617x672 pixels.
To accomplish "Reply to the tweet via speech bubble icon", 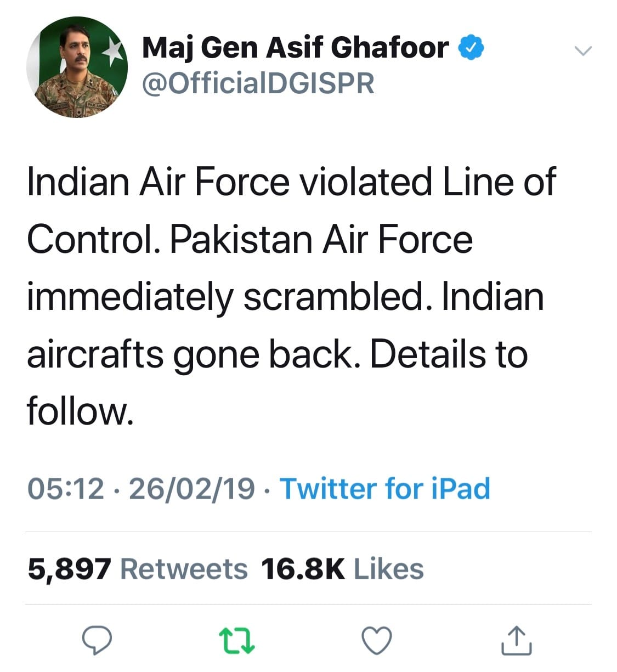I will click(x=97, y=640).
